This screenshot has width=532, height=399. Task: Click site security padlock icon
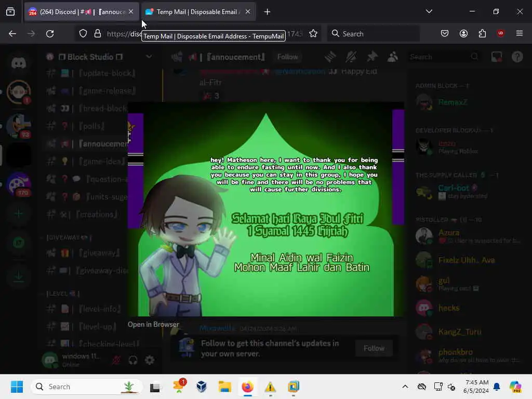tap(98, 34)
